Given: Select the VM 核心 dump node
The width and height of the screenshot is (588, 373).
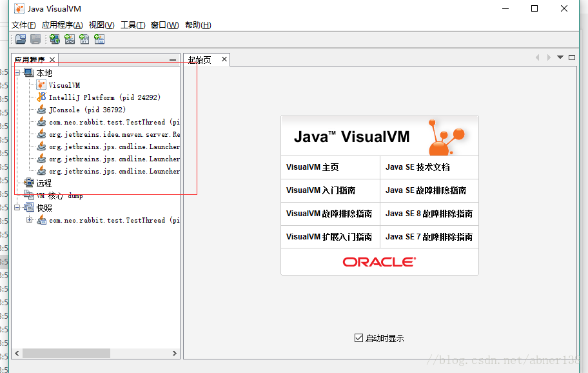Looking at the screenshot, I should (x=59, y=196).
